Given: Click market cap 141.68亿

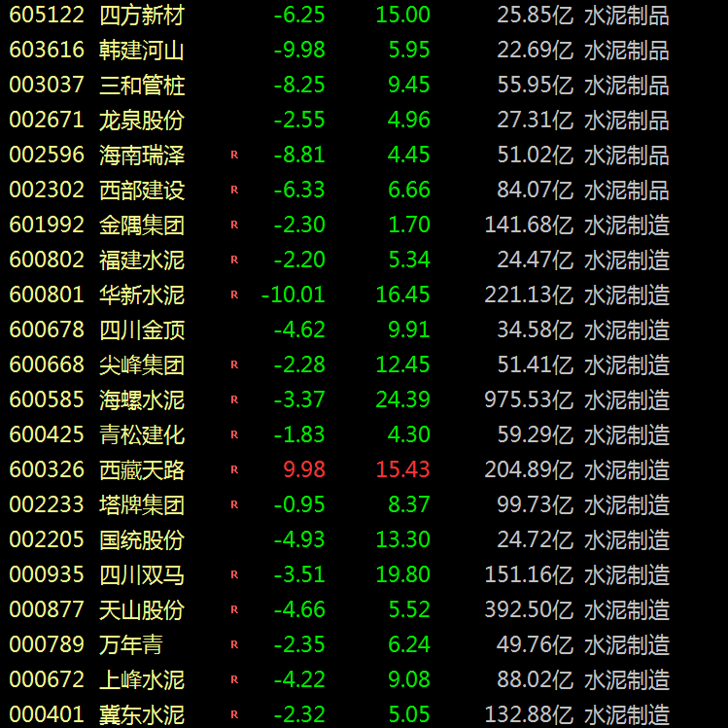Looking at the screenshot, I should 529,225.
